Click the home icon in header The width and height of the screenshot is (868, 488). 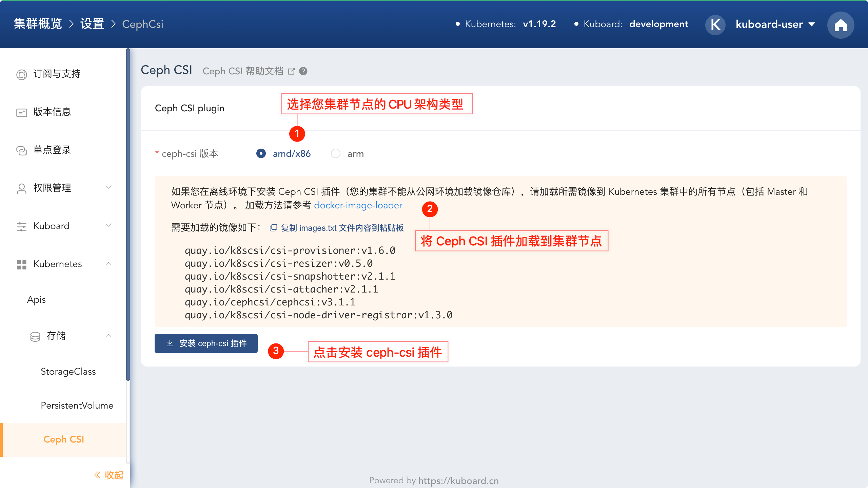tap(841, 25)
